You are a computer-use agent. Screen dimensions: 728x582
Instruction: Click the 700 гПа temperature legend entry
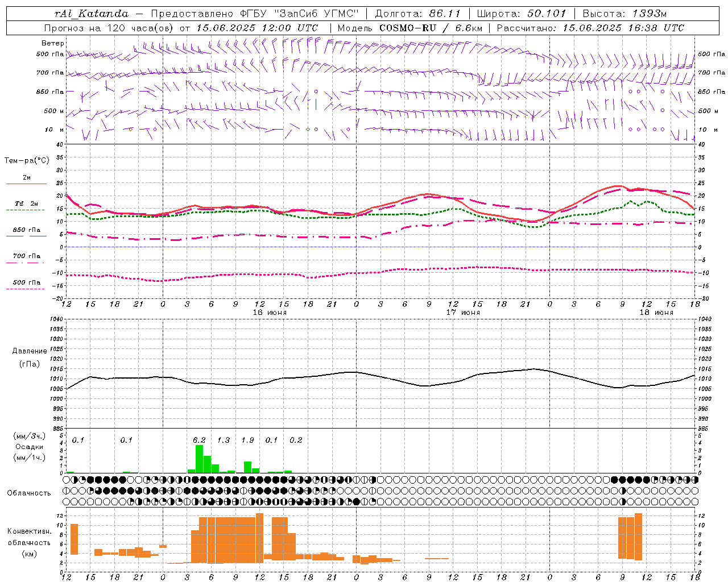[27, 256]
